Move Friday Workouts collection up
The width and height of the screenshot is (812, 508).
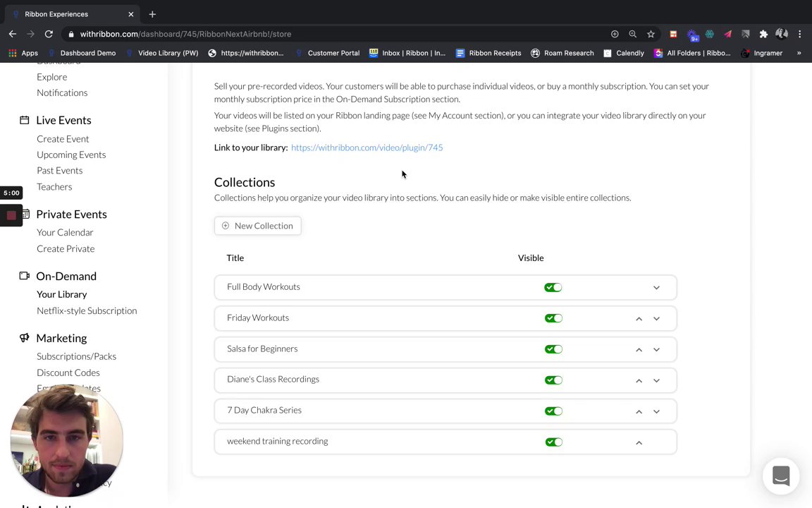coord(639,318)
